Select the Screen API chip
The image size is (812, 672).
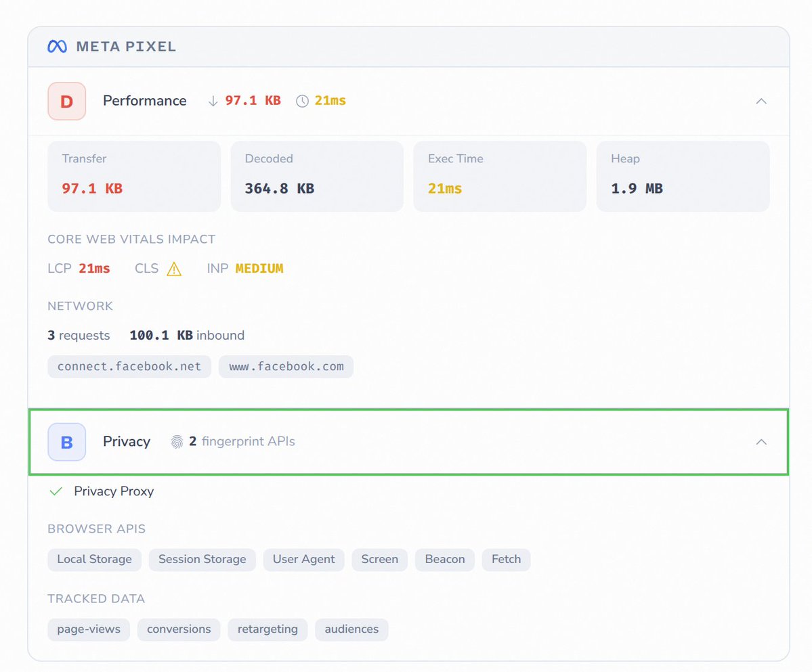pos(380,559)
